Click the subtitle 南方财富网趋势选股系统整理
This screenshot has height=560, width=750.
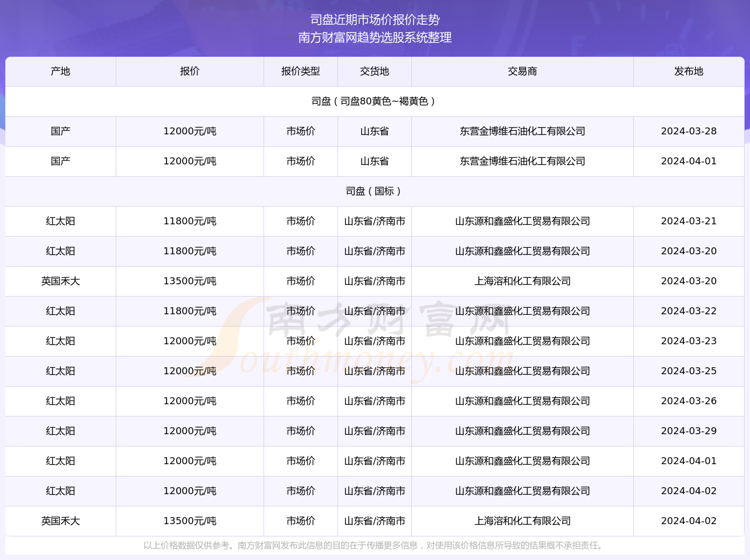tap(375, 37)
